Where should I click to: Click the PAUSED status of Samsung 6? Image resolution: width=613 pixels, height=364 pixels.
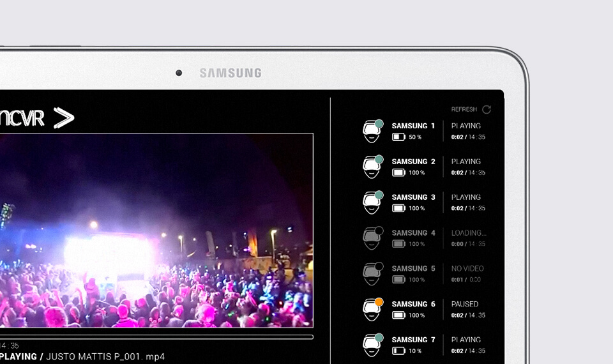pos(464,304)
